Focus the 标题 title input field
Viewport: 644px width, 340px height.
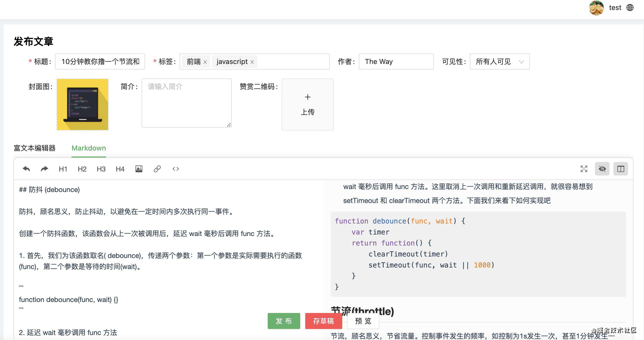(x=100, y=61)
